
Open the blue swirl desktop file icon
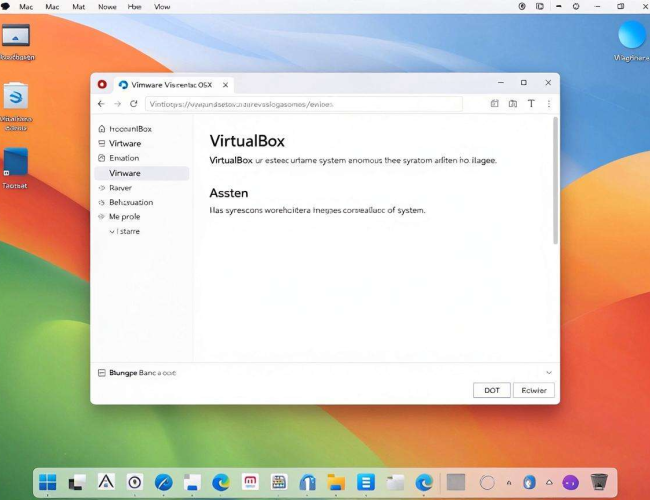click(16, 97)
